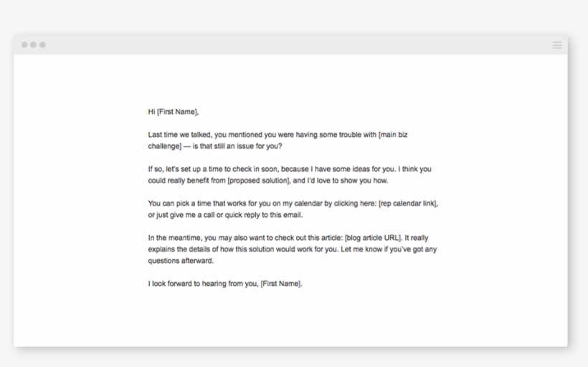Click the rightmost gray window dot

point(42,45)
